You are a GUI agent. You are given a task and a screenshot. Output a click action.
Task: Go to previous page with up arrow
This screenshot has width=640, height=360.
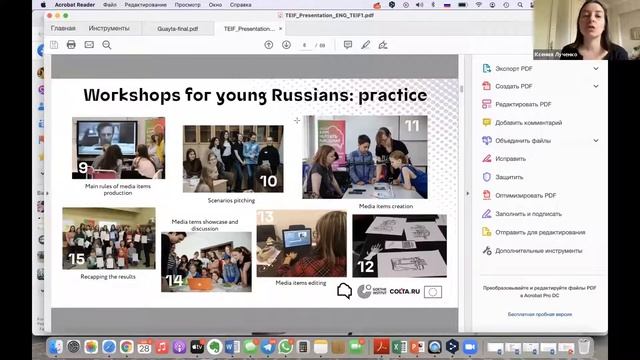tap(269, 45)
